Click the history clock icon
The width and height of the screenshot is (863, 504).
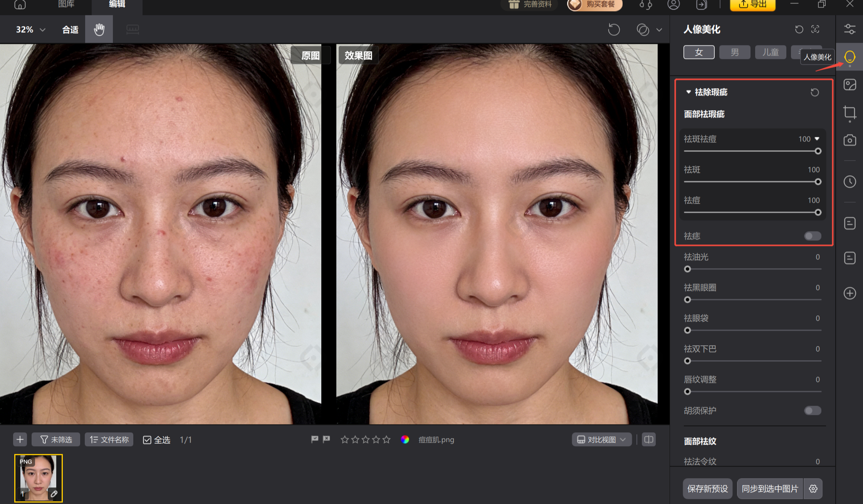[850, 181]
